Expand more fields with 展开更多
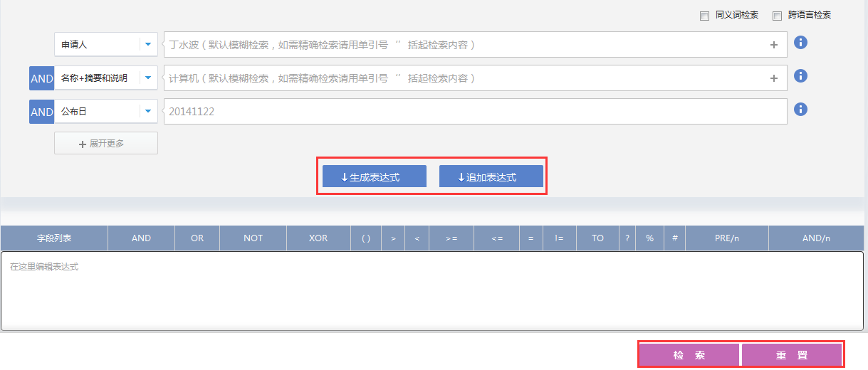This screenshot has height=370, width=868. point(106,143)
